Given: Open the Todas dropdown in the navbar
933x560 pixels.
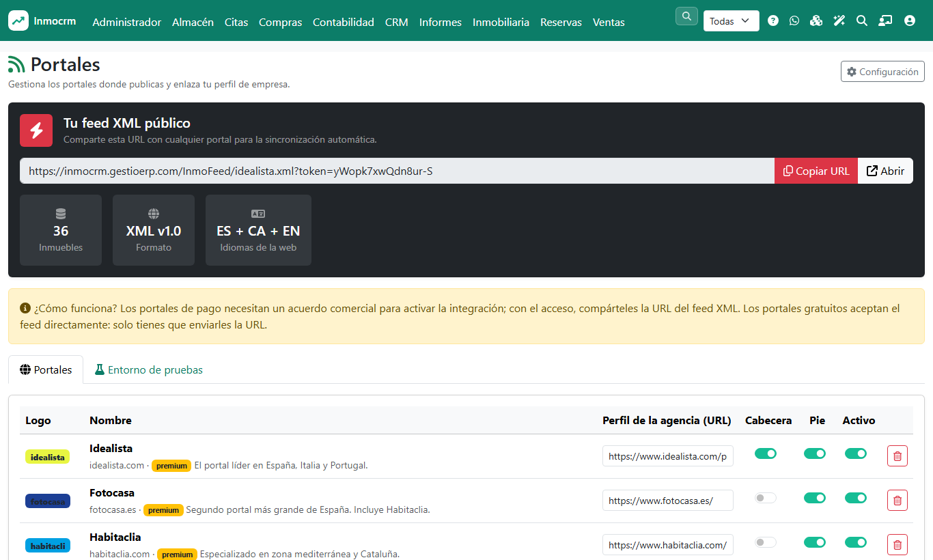Looking at the screenshot, I should 731,21.
